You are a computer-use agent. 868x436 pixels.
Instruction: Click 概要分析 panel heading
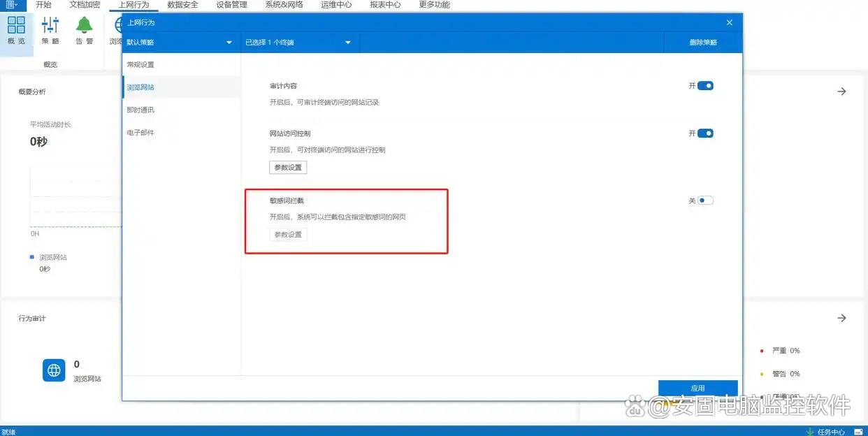coord(32,92)
